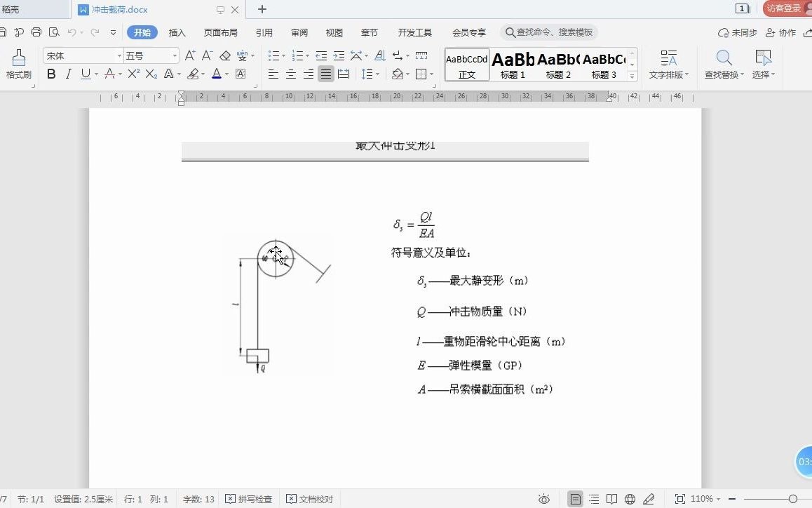Image resolution: width=812 pixels, height=508 pixels.
Task: Toggle bold formatting on selected text
Action: click(50, 74)
